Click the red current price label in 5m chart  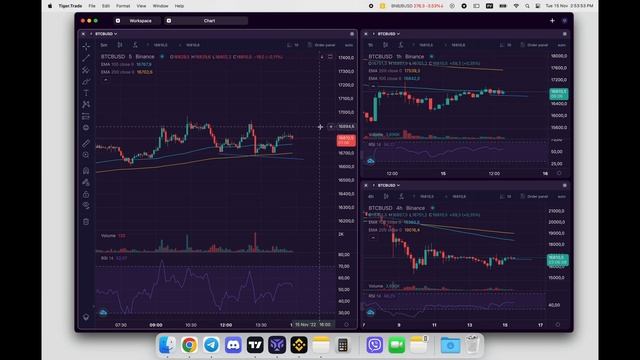click(x=346, y=140)
